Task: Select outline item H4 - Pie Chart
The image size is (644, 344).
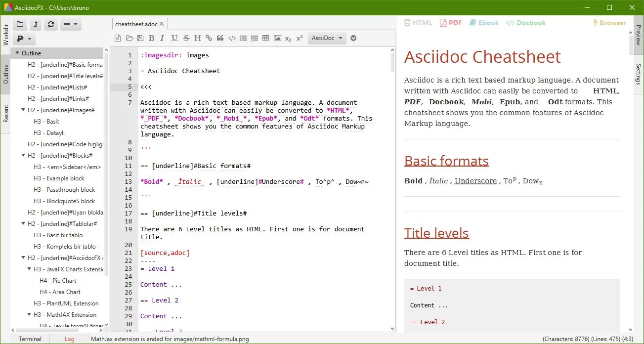Action: (58, 281)
